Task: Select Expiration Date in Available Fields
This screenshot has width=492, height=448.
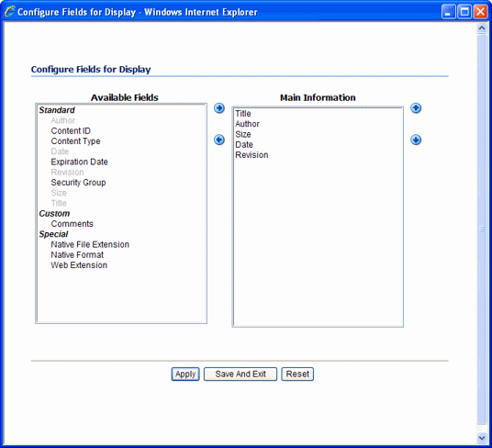Action: (x=79, y=162)
